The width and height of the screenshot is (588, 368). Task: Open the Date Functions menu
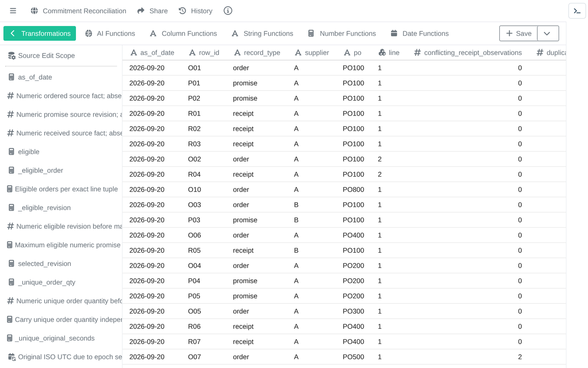[x=419, y=33]
